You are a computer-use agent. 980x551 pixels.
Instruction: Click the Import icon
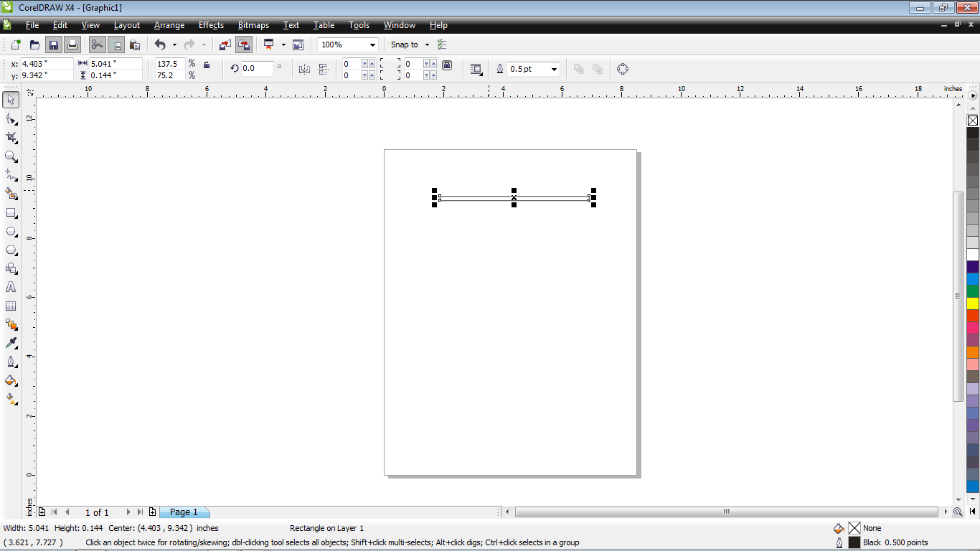[x=225, y=44]
